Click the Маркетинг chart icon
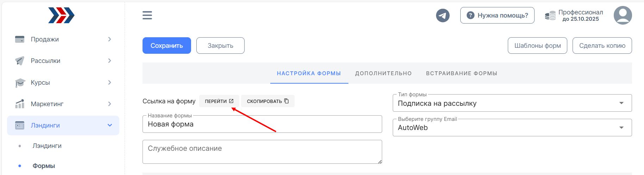Viewport: 644px width, 175px height. (x=20, y=104)
